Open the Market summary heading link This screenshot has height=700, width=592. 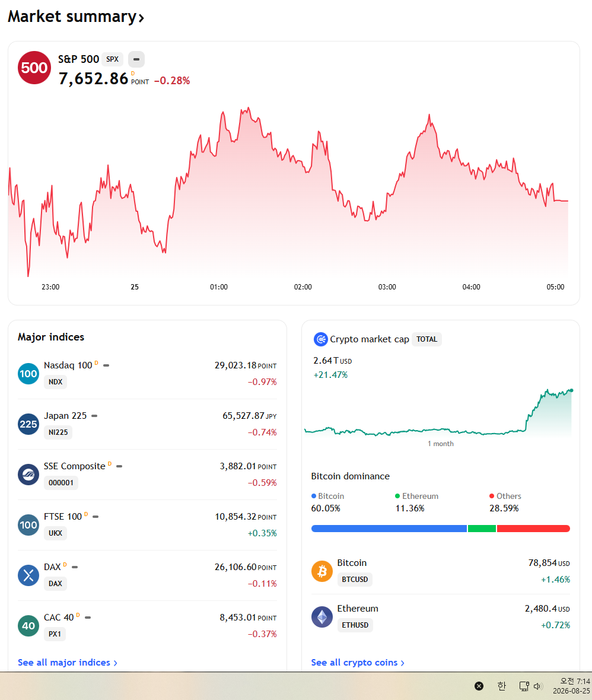coord(76,17)
